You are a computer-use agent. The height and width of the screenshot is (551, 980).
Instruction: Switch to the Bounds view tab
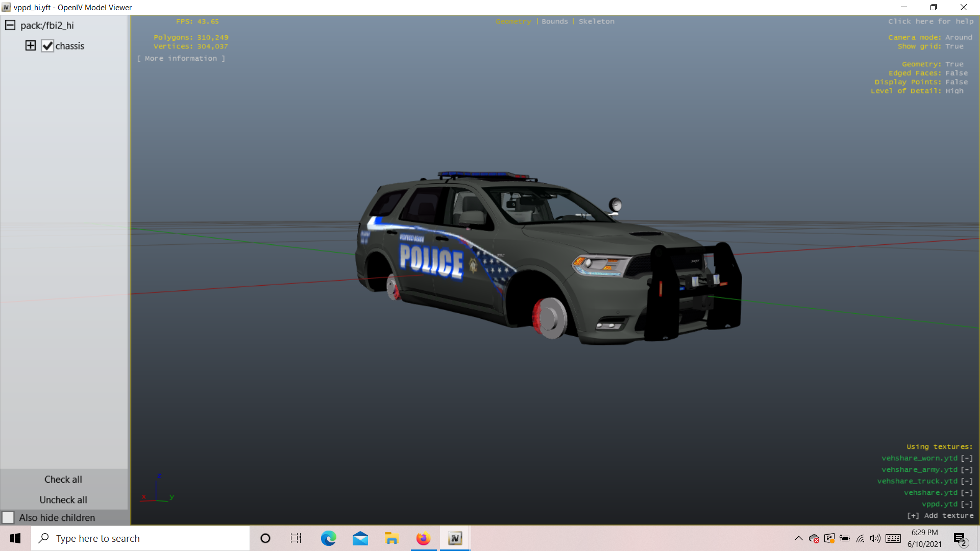(554, 21)
